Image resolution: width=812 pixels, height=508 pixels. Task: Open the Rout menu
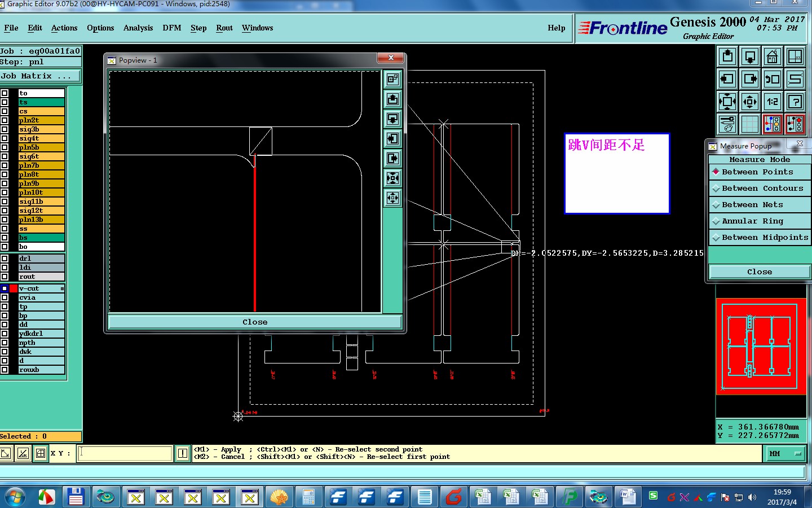point(224,28)
